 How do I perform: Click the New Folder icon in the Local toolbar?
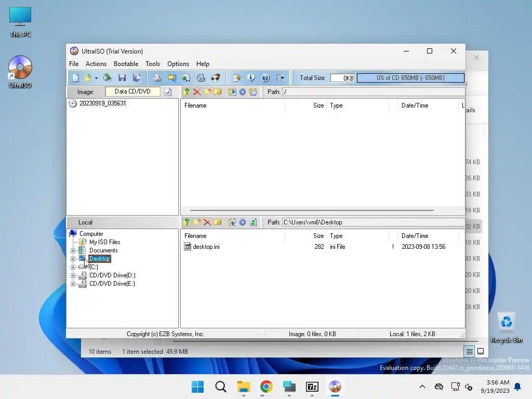(x=197, y=222)
